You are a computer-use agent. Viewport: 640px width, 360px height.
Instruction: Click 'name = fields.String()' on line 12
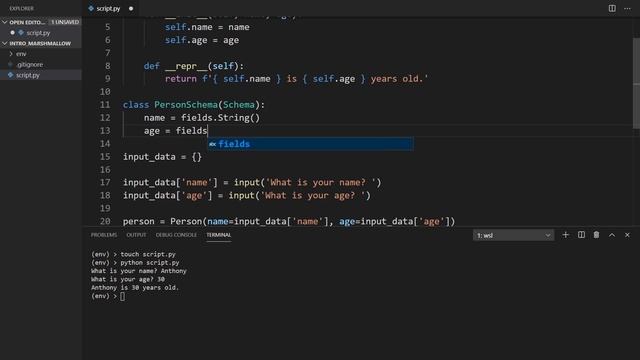(202, 118)
